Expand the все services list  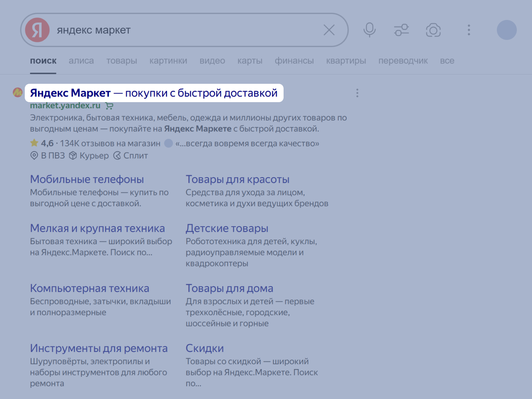(x=447, y=61)
